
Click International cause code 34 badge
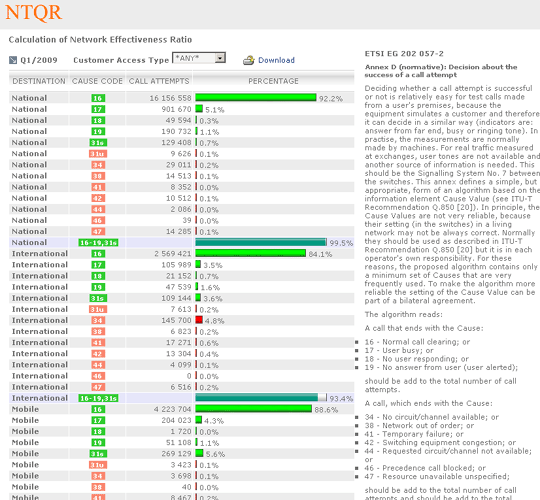98,320
